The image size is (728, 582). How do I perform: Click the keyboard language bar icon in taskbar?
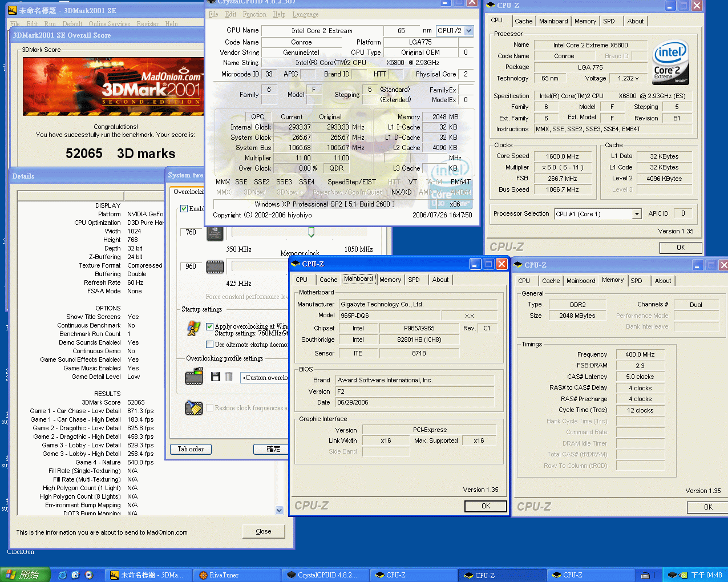[x=645, y=575]
